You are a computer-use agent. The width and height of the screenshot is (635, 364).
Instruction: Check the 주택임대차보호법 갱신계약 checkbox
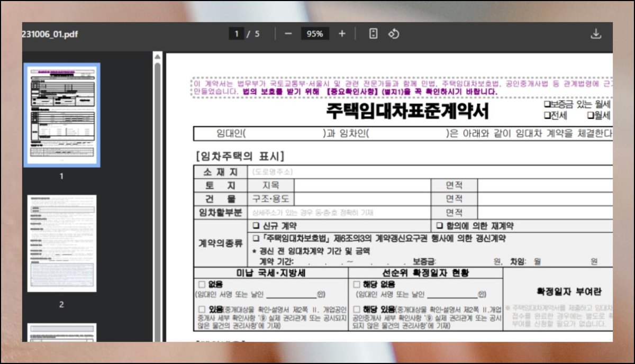[256, 239]
